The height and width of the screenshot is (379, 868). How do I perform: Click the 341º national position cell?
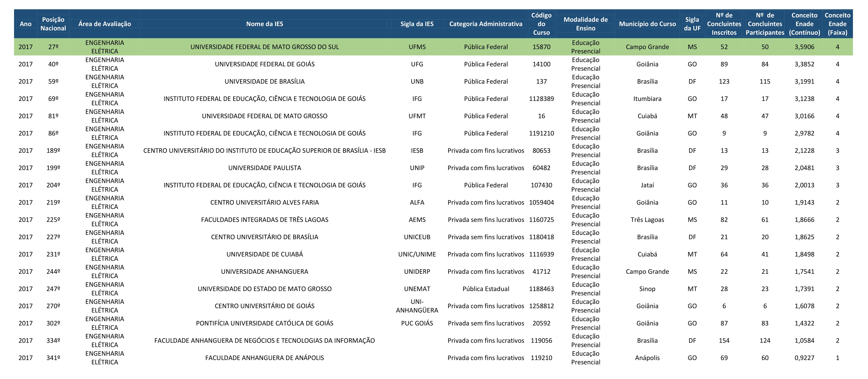point(53,358)
